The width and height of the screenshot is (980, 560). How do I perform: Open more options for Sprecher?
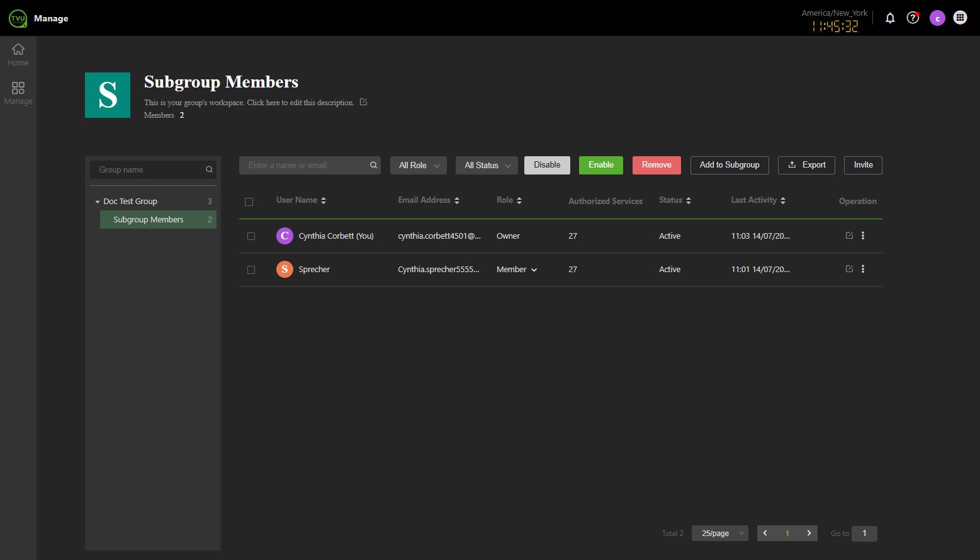tap(863, 269)
